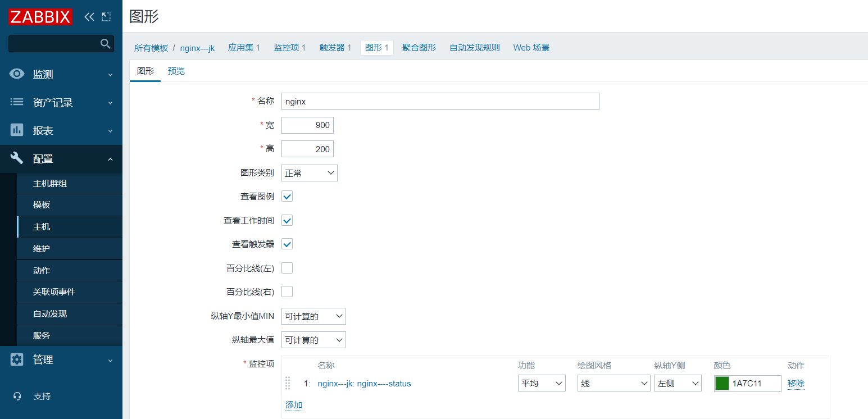The height and width of the screenshot is (419, 868).
Task: Open the 图形类别 dropdown
Action: 310,173
